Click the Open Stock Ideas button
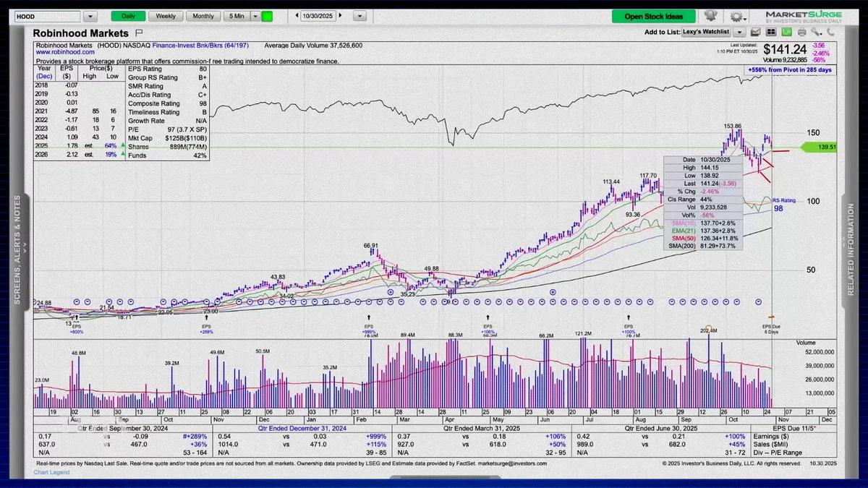Image resolution: width=868 pixels, height=488 pixels. point(655,17)
